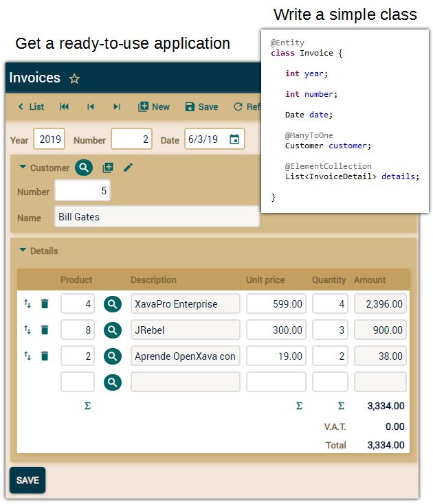This screenshot has width=433, height=504.
Task: Go to the previous record icon
Action: 90,106
